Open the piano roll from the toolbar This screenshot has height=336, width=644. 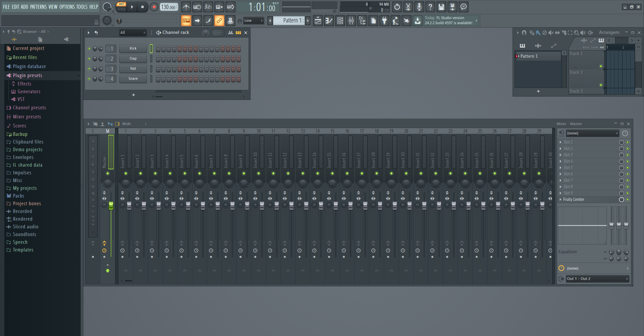click(329, 21)
